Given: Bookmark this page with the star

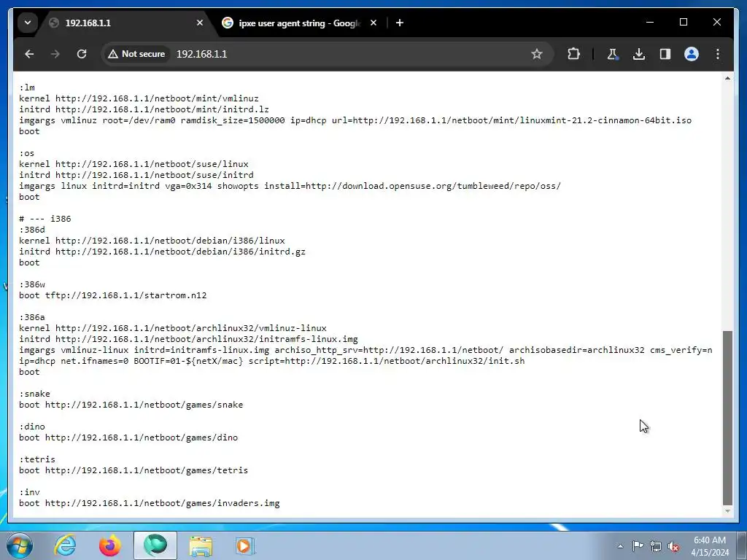Looking at the screenshot, I should [537, 54].
